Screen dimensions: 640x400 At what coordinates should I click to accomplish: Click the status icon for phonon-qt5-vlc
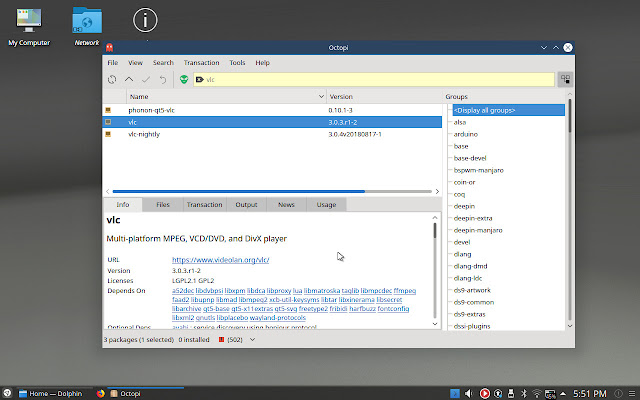(x=108, y=110)
